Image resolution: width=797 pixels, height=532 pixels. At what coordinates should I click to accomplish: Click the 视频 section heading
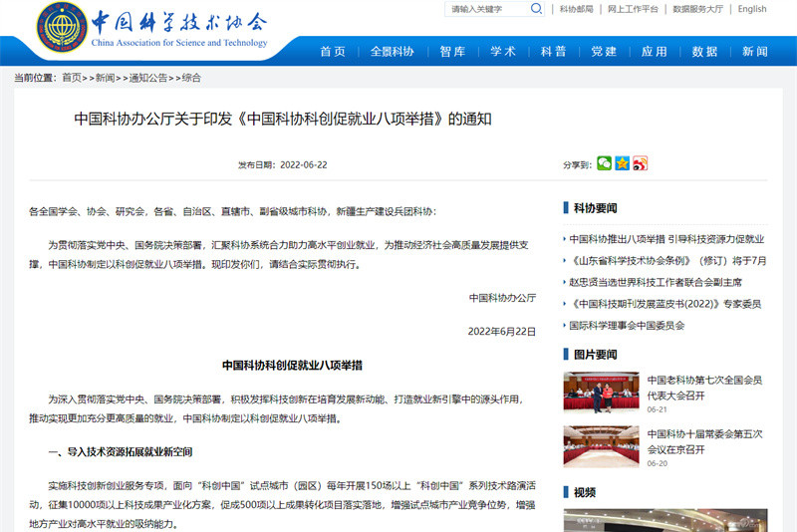pos(585,492)
